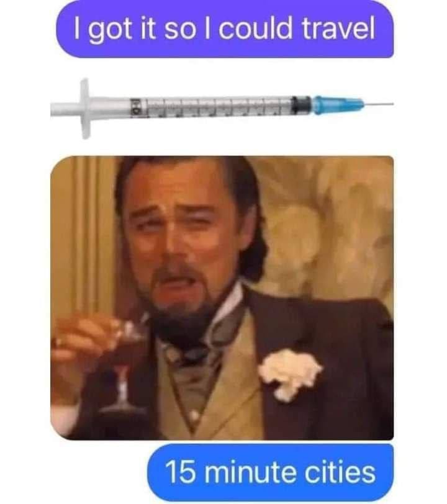The width and height of the screenshot is (447, 504).
Task: Click the syringe's thin metal needle tip
Action: 379,104
